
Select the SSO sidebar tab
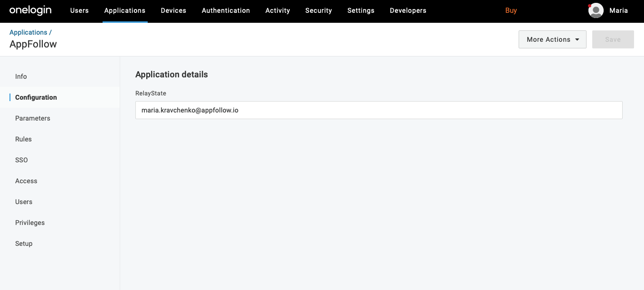[60, 160]
